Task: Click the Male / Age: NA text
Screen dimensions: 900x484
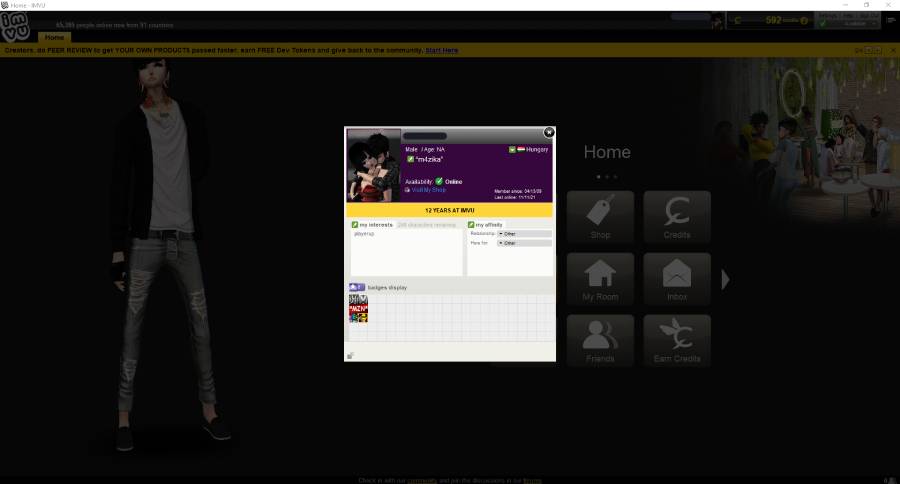Action: click(425, 149)
